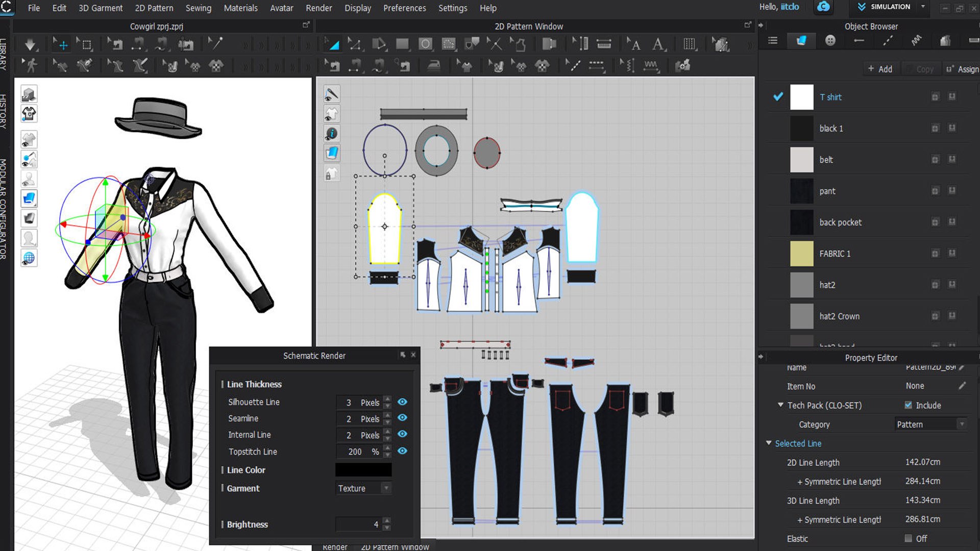This screenshot has height=551, width=980.
Task: Click the Simulate down-arrow icon in 3D toolbar
Action: click(30, 45)
